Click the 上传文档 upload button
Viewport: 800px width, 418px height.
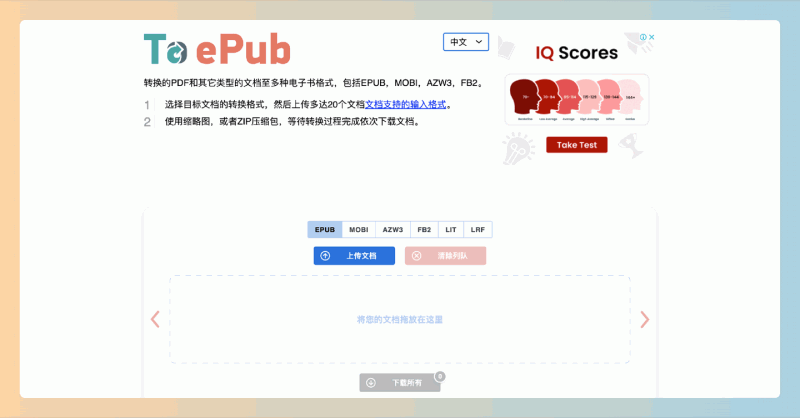354,256
